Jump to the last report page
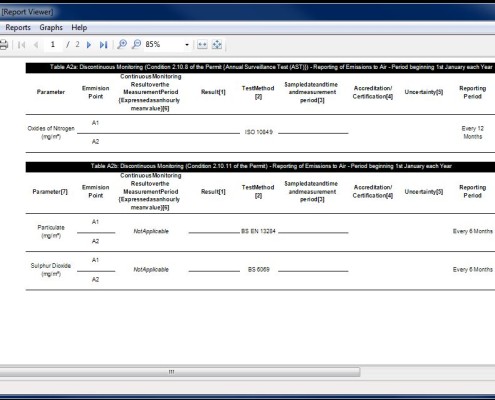The height and width of the screenshot is (400, 495). tap(103, 45)
